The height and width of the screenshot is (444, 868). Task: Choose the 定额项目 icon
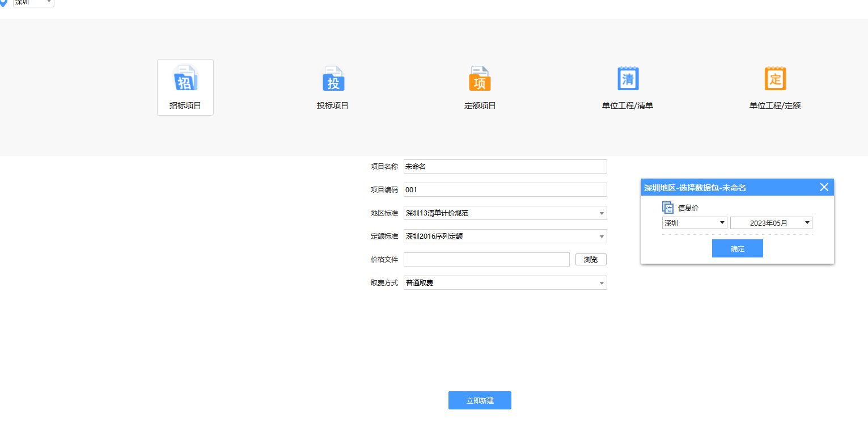pos(480,78)
